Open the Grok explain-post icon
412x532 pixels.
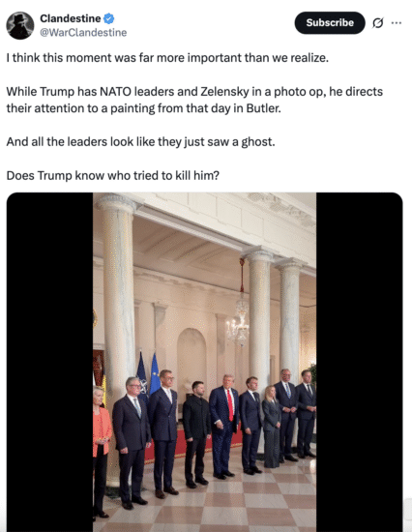378,23
